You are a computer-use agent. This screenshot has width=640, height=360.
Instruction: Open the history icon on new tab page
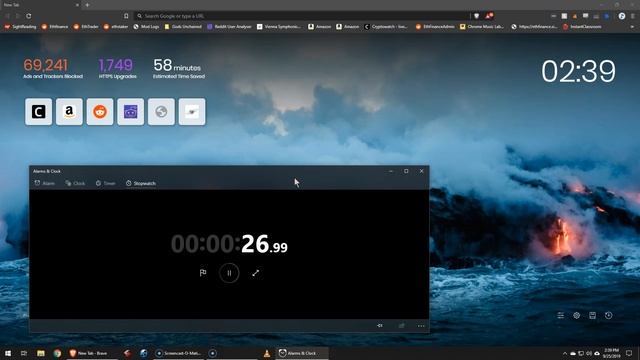608,315
